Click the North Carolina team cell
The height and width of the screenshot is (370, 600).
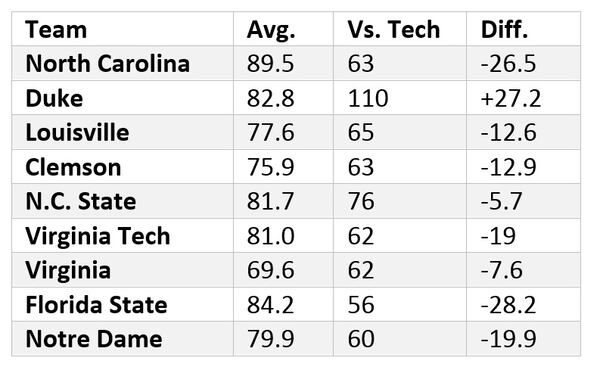[122, 63]
